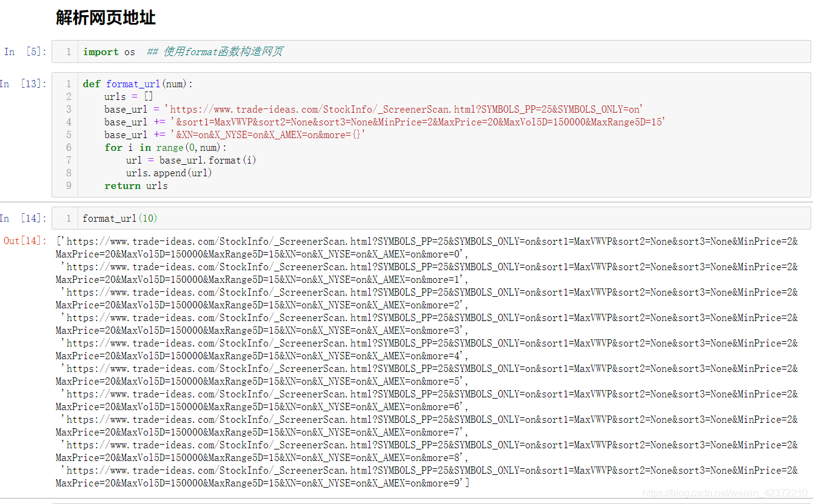Click output URL ending with more=3
Viewport: 813px width, 504px height.
click(x=427, y=323)
